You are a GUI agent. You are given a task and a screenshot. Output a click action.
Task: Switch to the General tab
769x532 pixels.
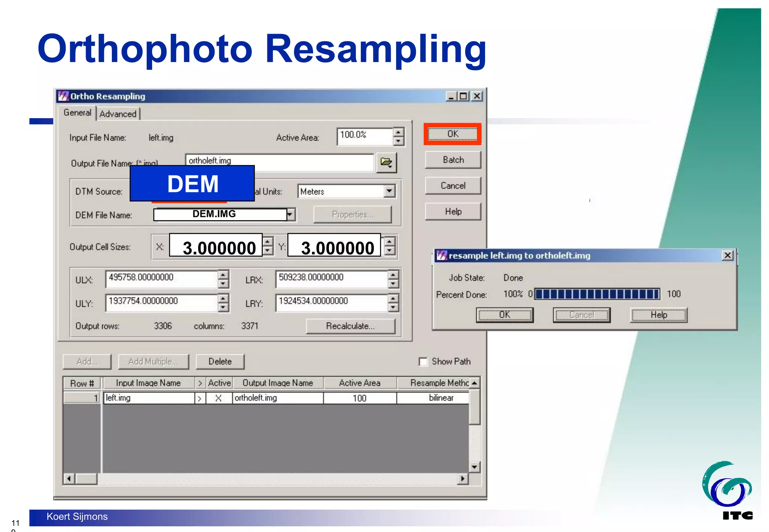point(77,113)
